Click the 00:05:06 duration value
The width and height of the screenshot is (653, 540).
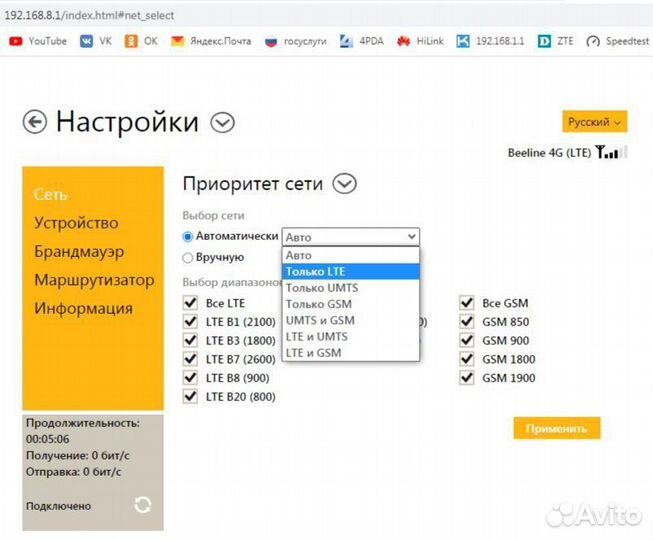point(47,439)
